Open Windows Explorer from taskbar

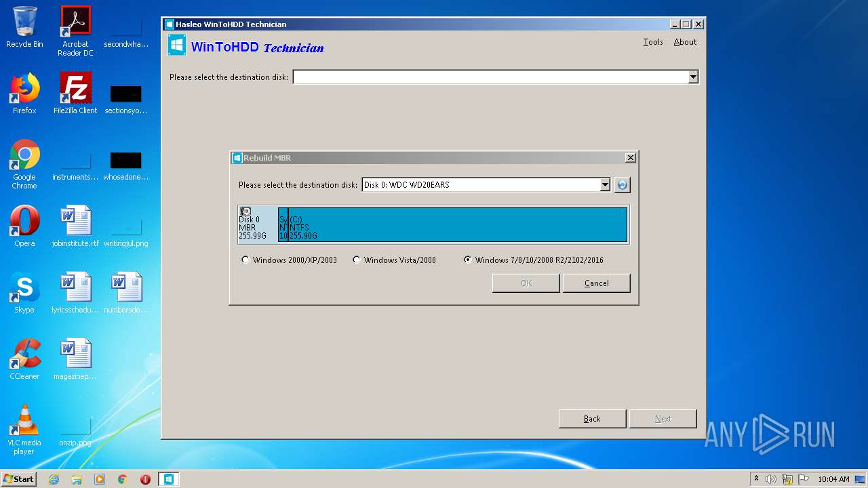(x=77, y=479)
